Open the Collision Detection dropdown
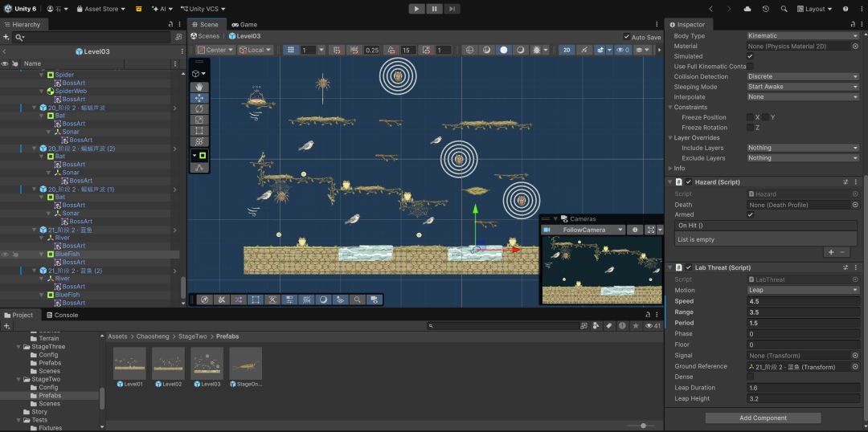868x432 pixels. [x=803, y=77]
